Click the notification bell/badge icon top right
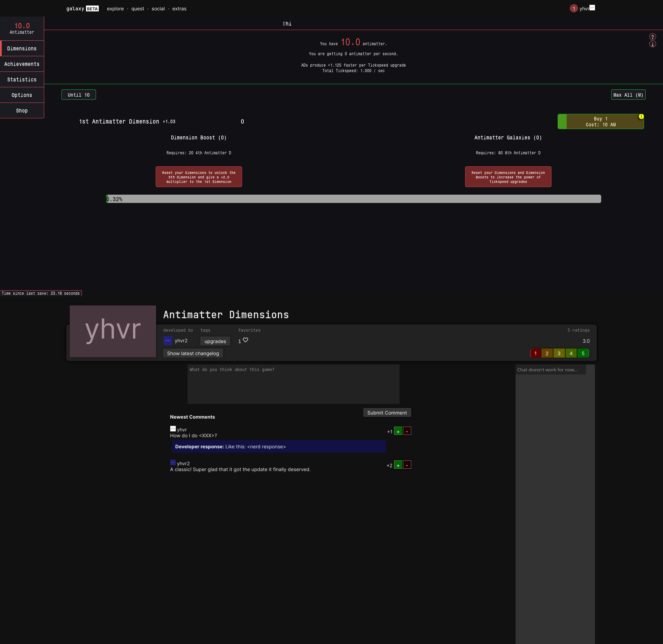Image resolution: width=663 pixels, height=644 pixels. pos(573,8)
